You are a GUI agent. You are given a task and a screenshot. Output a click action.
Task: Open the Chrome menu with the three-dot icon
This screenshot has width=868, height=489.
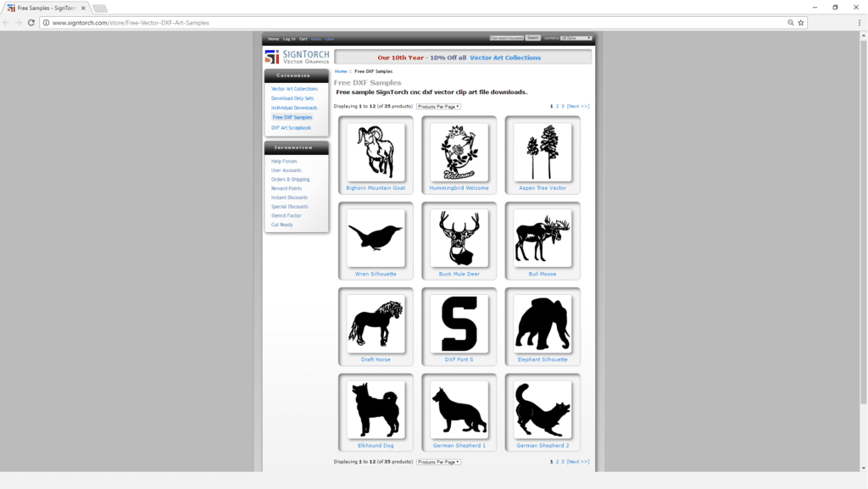click(859, 23)
